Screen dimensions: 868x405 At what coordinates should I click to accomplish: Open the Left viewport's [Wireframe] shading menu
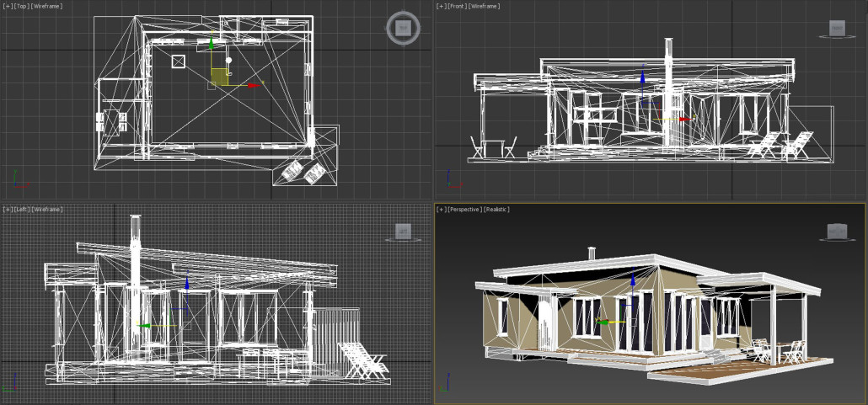[47, 209]
